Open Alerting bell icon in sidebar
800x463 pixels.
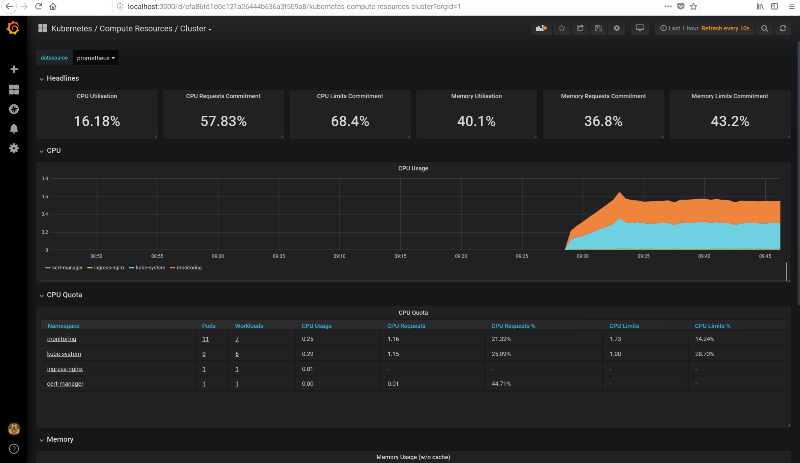click(x=14, y=129)
